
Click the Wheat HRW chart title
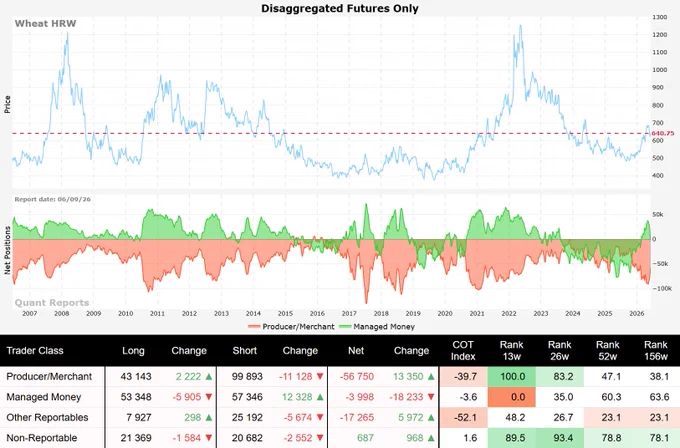point(45,23)
